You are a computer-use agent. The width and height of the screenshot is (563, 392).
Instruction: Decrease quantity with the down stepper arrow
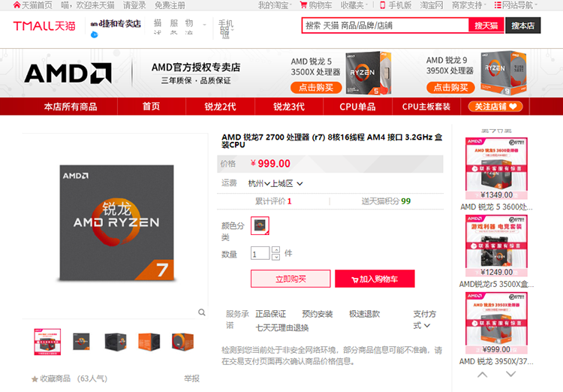point(275,257)
